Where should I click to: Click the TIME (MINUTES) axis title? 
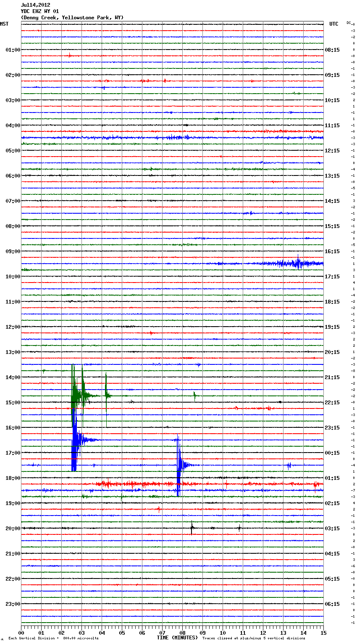[177, 638]
